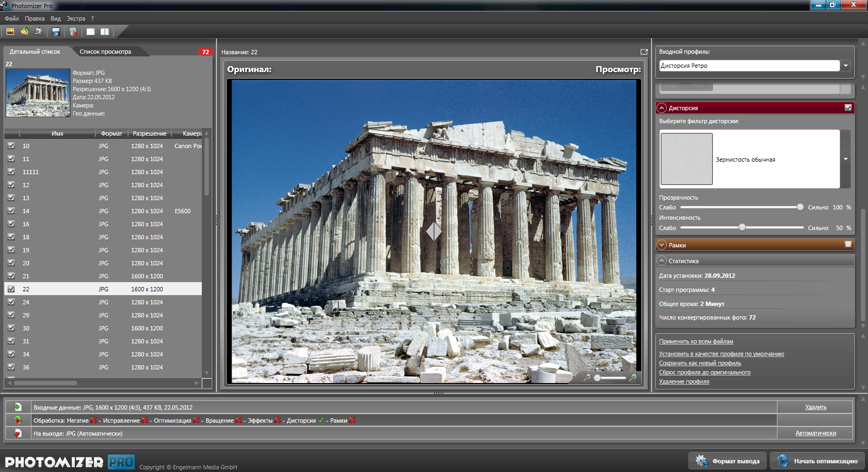Screen dimensions: 868x472
Task: Click the Интенсивность slider handle
Action: coord(742,228)
